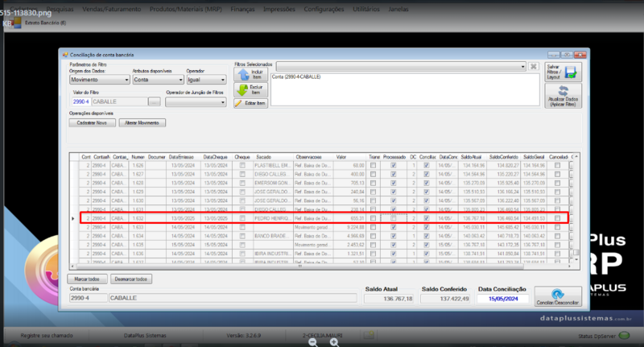Click the Conciliar/Desconciliar button
Screen dimensions: 644x347
tap(557, 296)
